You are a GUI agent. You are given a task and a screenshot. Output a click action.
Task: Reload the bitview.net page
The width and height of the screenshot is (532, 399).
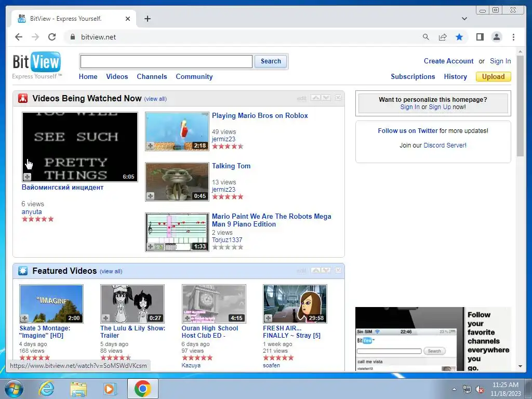tap(52, 37)
